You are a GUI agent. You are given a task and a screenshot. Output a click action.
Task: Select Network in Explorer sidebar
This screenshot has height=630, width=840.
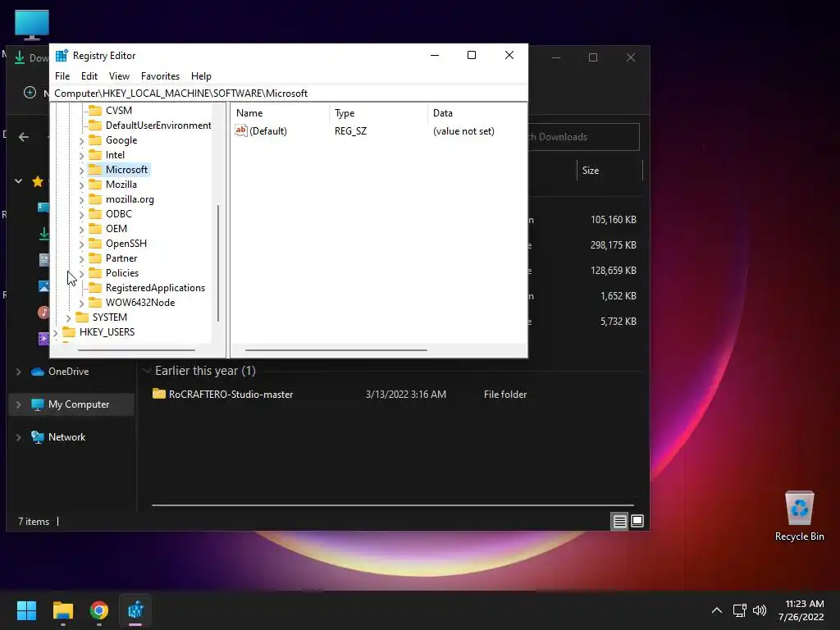[x=66, y=437]
